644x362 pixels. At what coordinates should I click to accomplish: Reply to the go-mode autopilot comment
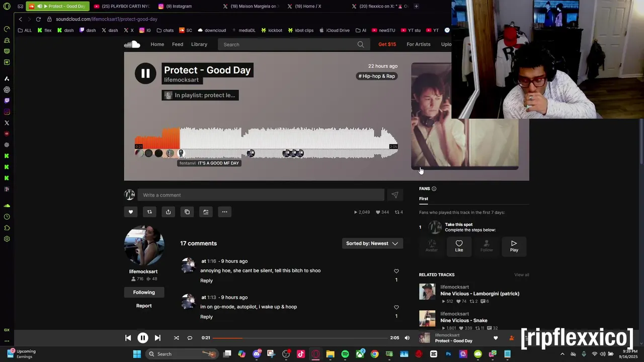pyautogui.click(x=206, y=317)
